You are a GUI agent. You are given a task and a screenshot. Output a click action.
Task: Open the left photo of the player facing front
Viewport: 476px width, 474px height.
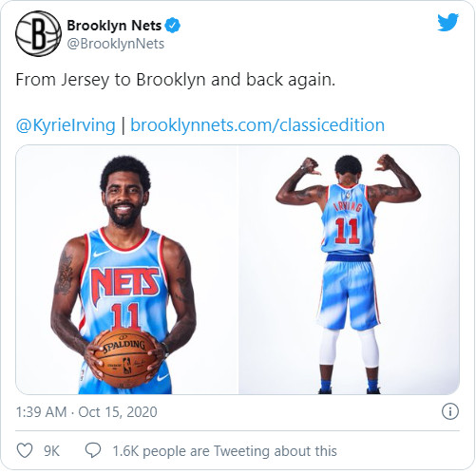pyautogui.click(x=126, y=270)
